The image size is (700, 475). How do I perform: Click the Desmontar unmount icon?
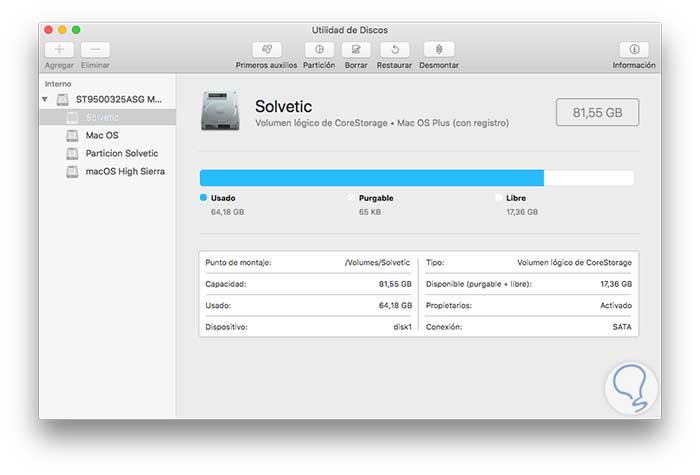[439, 50]
